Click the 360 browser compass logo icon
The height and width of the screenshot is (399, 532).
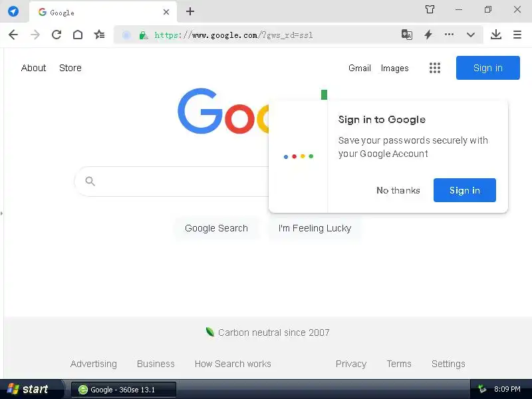[x=13, y=11]
